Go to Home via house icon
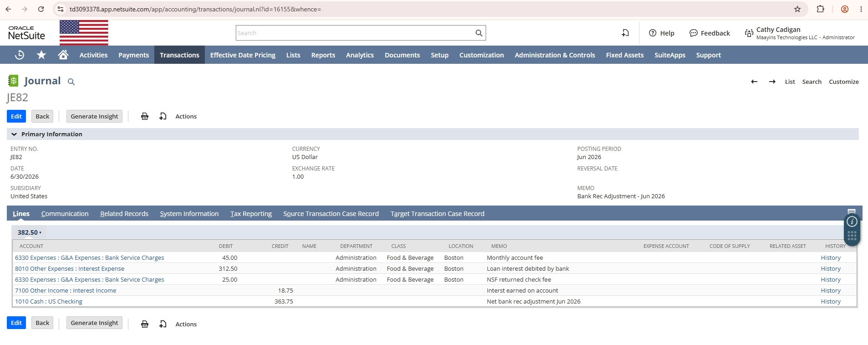 63,55
